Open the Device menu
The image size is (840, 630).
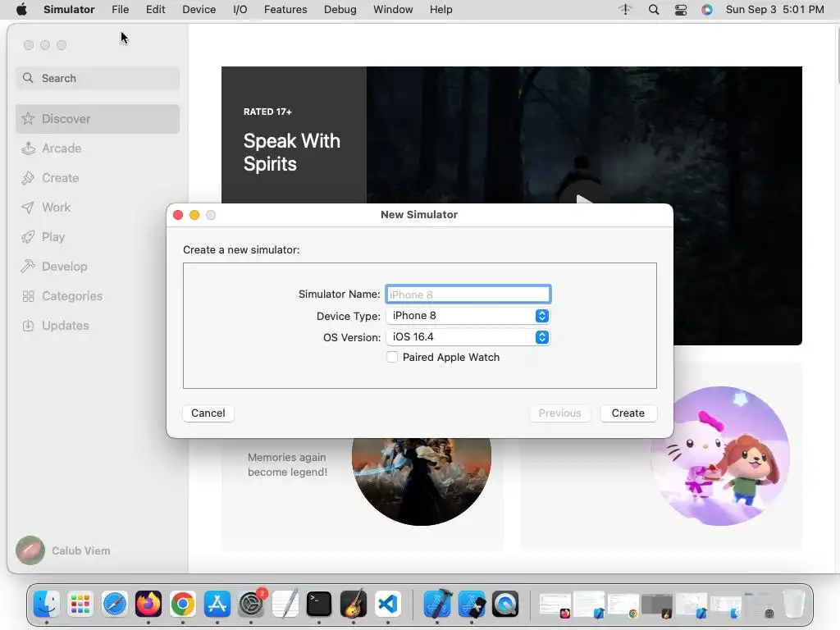click(199, 10)
